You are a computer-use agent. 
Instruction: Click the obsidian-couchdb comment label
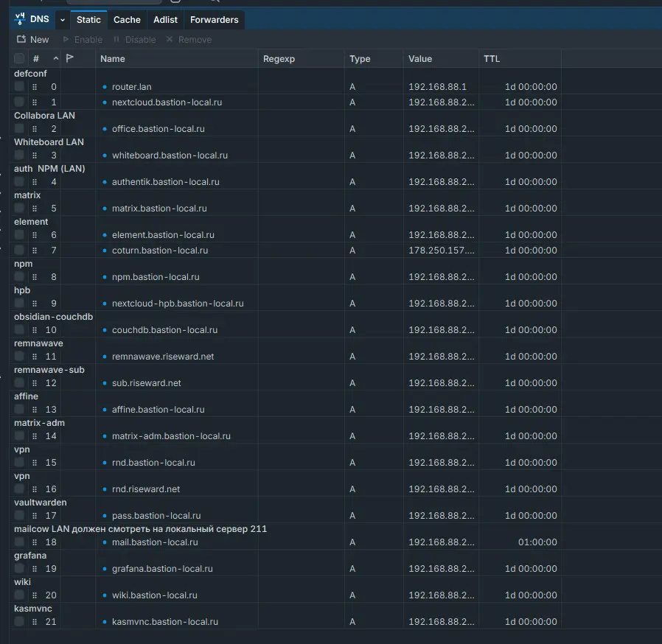click(53, 317)
